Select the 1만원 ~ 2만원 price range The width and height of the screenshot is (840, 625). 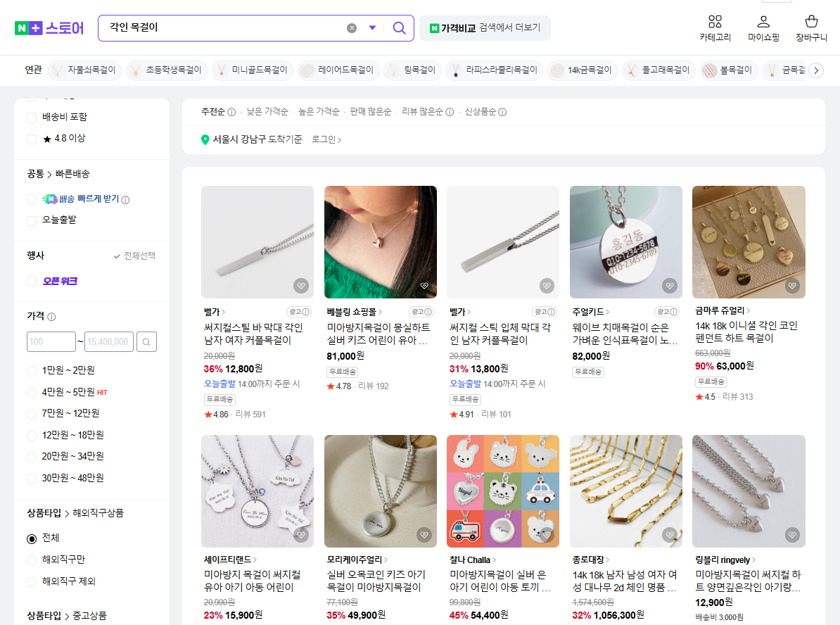32,370
